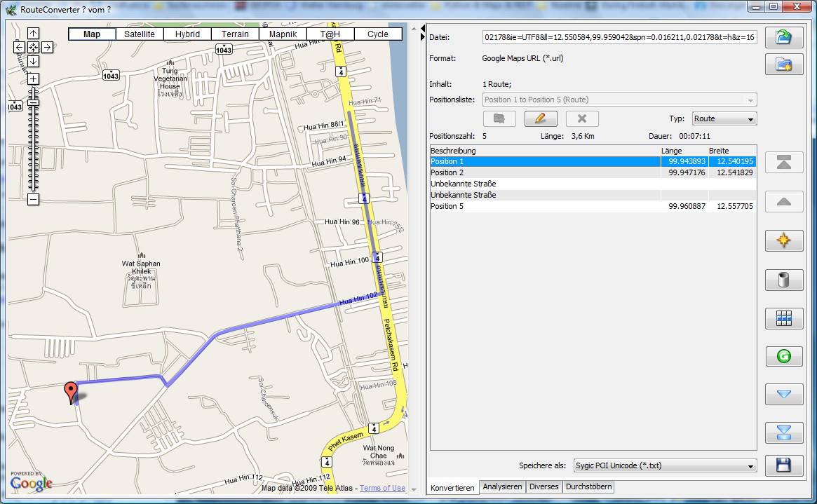Pan the map left with arrow control

pyautogui.click(x=20, y=48)
